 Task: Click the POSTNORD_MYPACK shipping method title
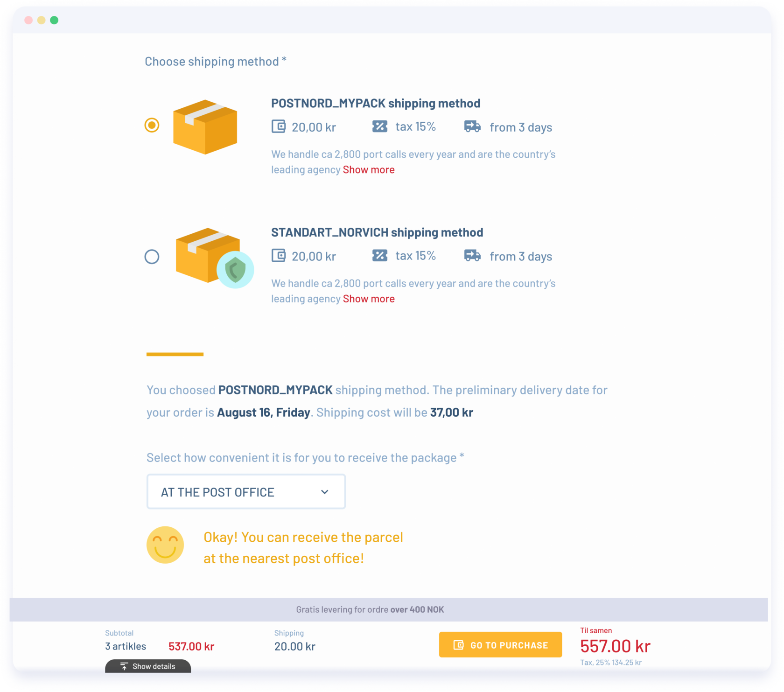pyautogui.click(x=376, y=103)
